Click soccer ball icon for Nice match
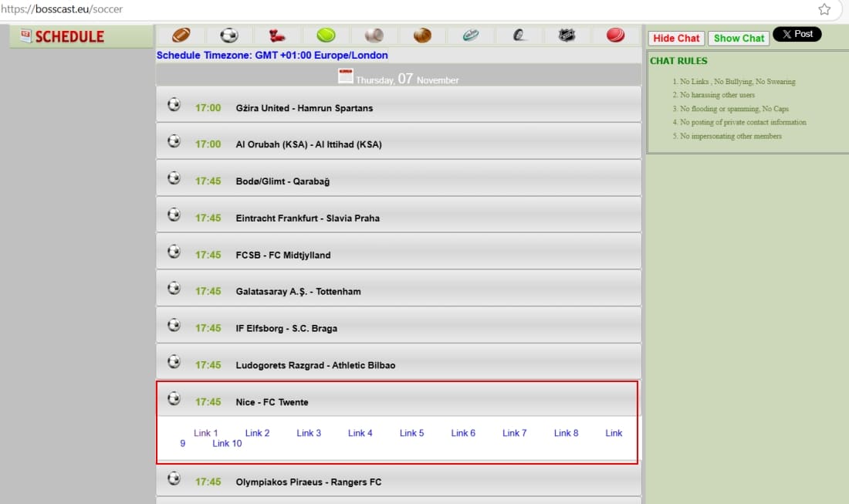This screenshot has width=849, height=504. click(x=174, y=398)
